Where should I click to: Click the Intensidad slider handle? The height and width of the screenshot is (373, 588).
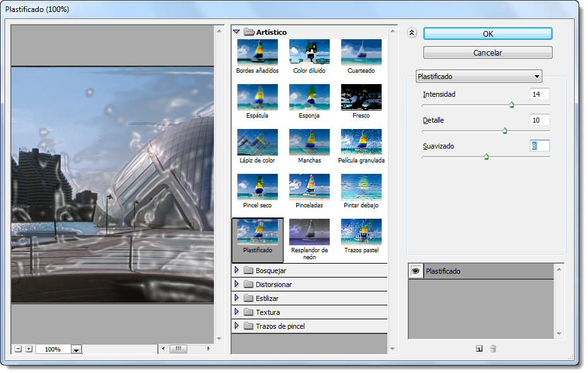[512, 105]
